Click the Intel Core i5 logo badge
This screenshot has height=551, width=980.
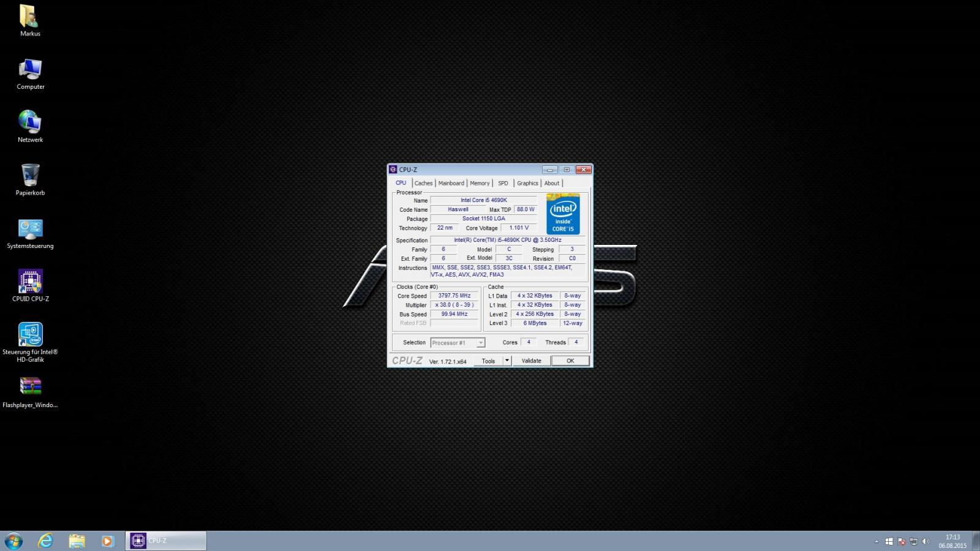click(563, 214)
